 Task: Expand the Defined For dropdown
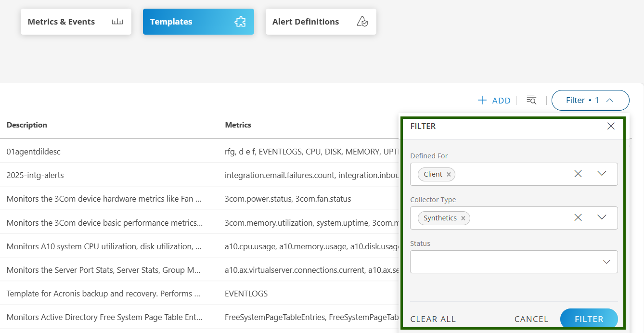(x=602, y=174)
